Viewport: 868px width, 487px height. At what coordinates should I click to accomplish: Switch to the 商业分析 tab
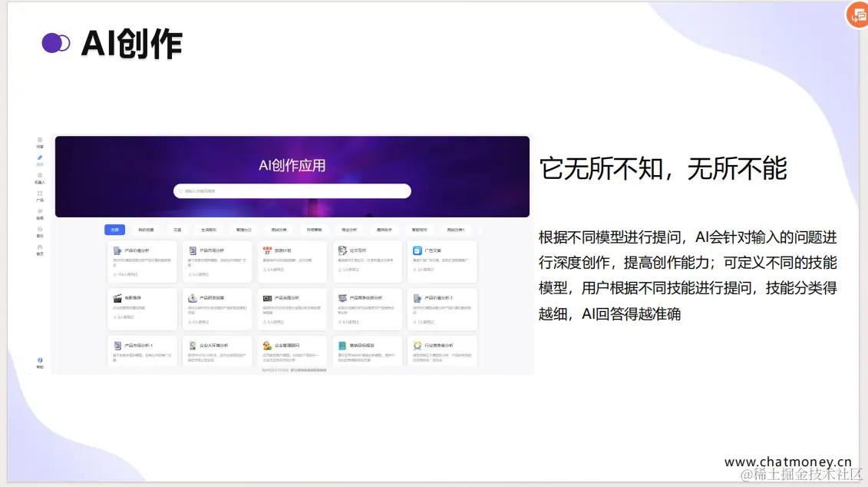pyautogui.click(x=349, y=230)
